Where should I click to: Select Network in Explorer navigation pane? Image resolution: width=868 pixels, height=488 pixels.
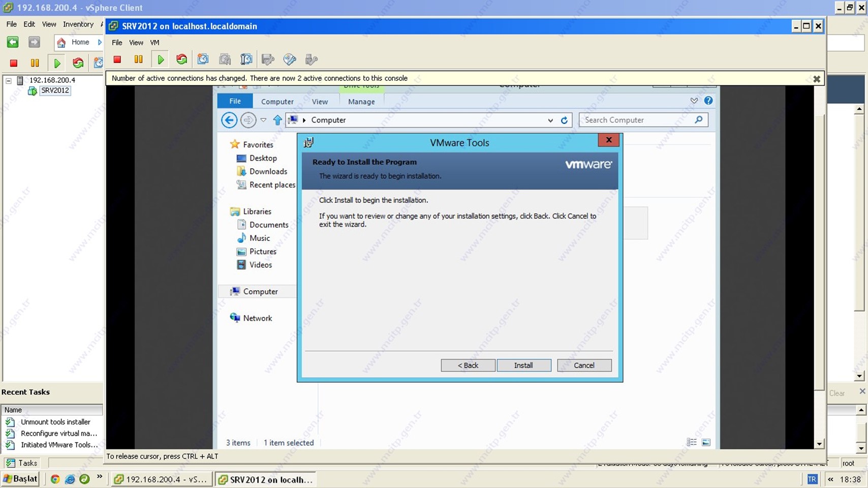(x=257, y=318)
